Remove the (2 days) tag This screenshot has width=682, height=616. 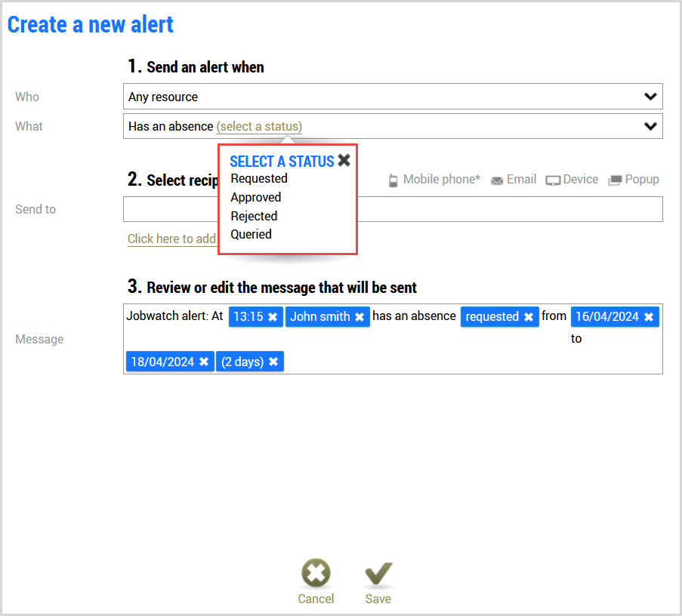pos(273,362)
